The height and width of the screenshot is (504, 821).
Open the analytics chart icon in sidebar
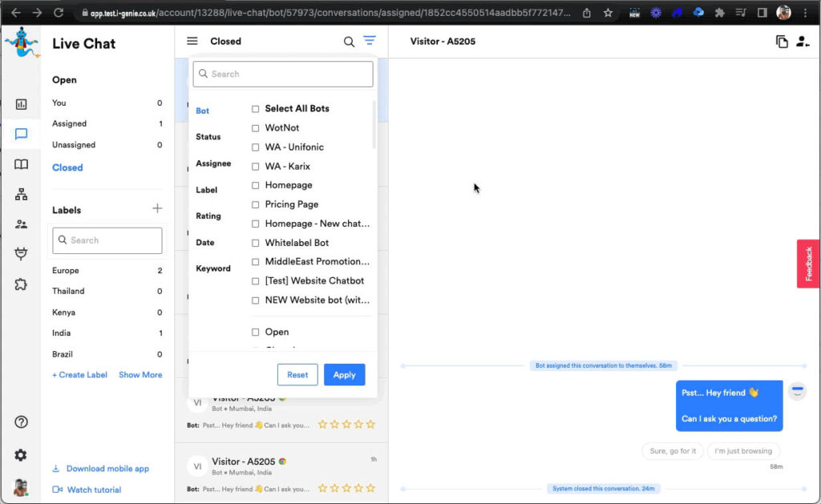click(x=21, y=104)
